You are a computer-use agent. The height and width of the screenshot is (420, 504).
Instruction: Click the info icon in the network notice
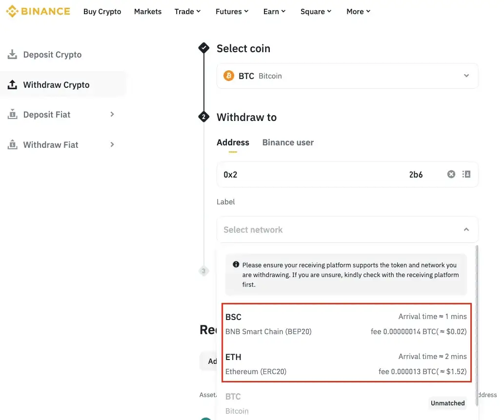(x=236, y=264)
